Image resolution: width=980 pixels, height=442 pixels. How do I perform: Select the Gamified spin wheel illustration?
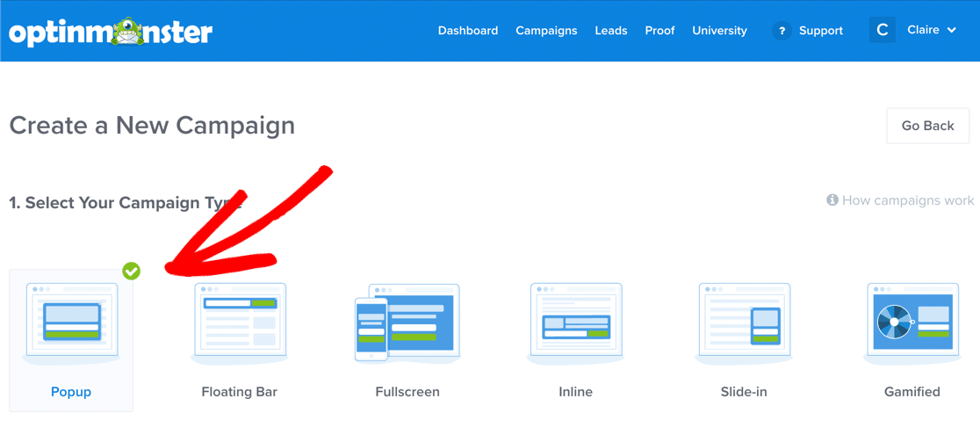[912, 324]
